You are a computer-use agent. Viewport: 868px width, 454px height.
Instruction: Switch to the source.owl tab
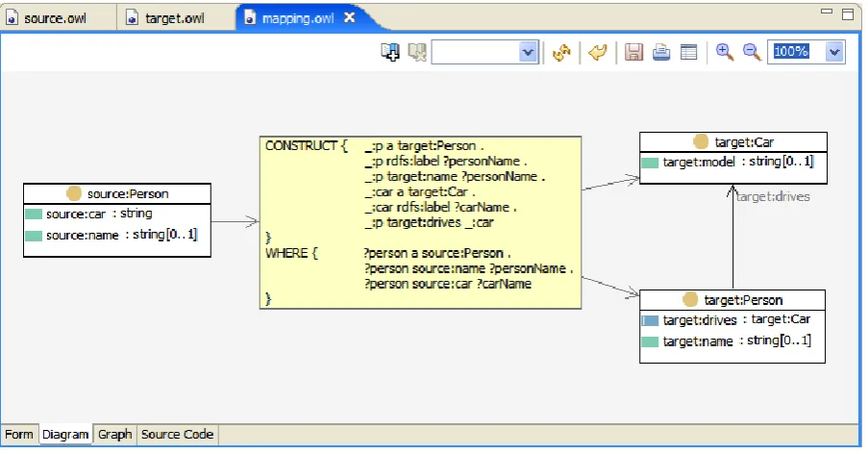pos(55,18)
